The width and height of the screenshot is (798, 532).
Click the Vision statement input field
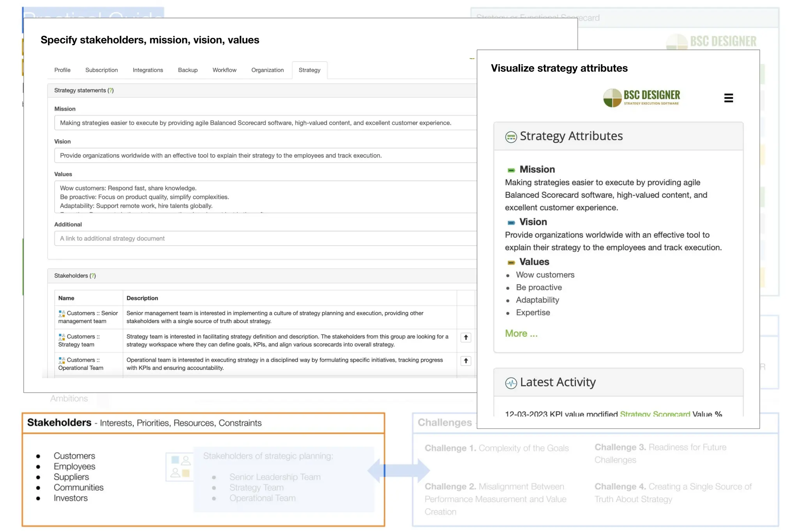pyautogui.click(x=265, y=156)
